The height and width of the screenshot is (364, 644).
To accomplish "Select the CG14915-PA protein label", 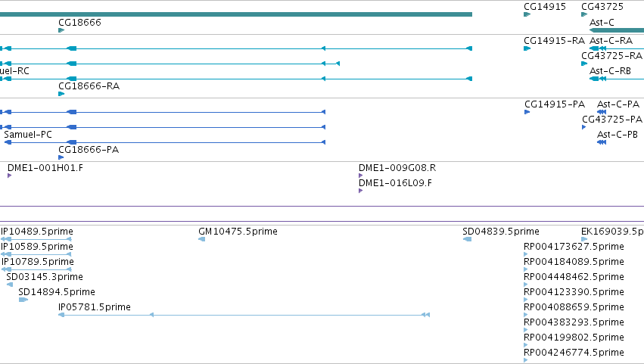I will coord(555,104).
